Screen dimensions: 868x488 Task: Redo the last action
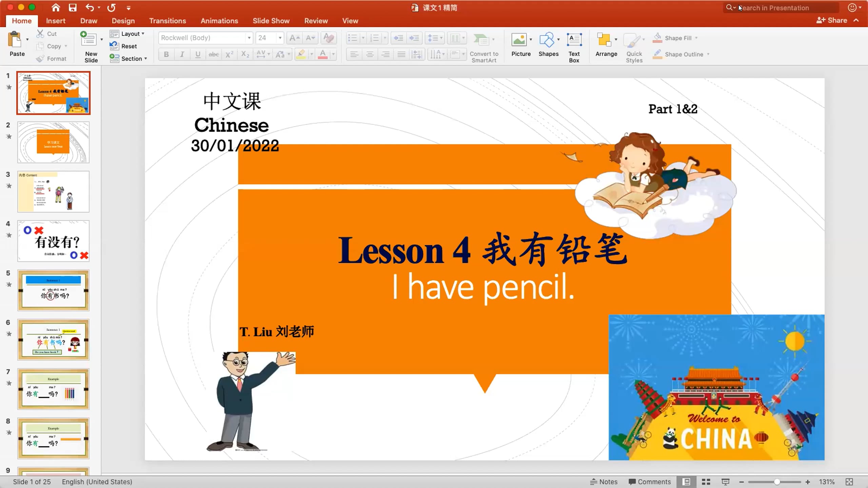point(111,7)
